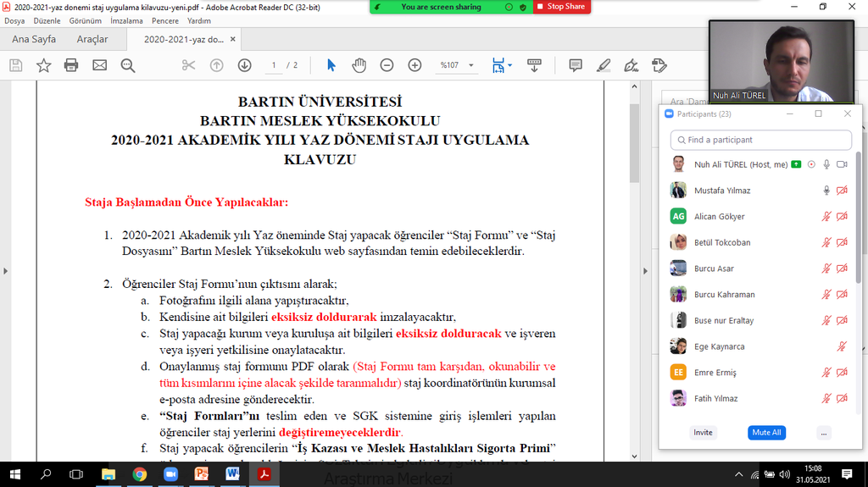Bookmark the document with the star icon

(x=43, y=65)
